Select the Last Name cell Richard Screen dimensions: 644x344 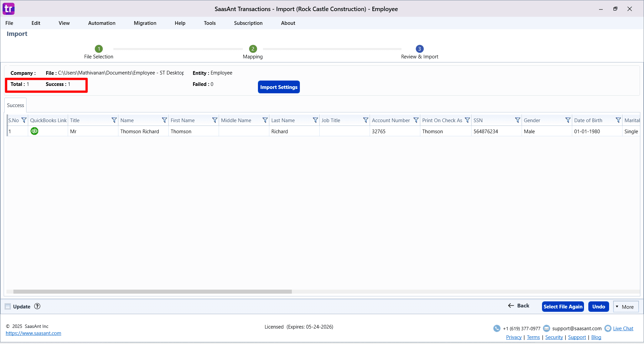294,131
